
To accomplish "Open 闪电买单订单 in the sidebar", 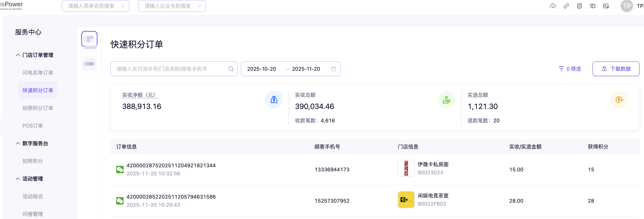I will [x=38, y=73].
